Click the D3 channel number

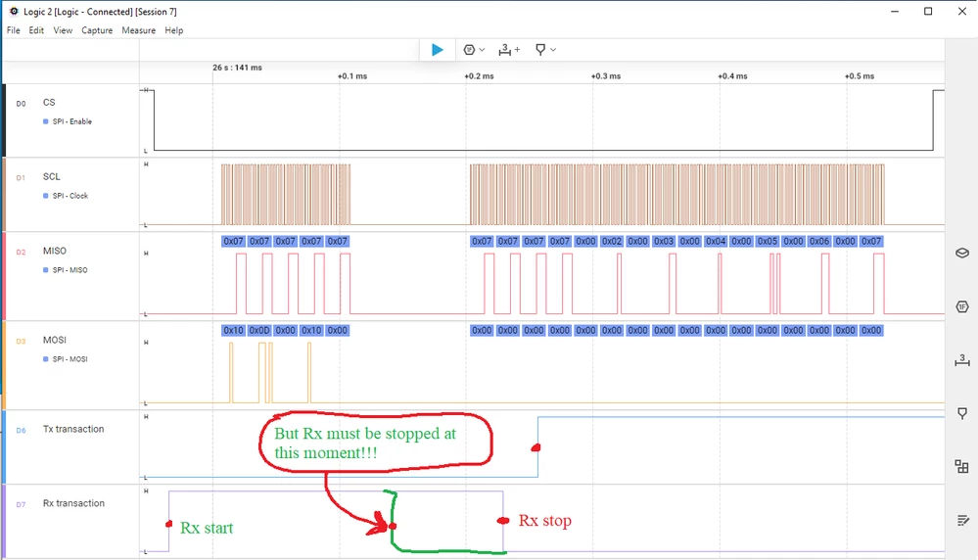22,342
